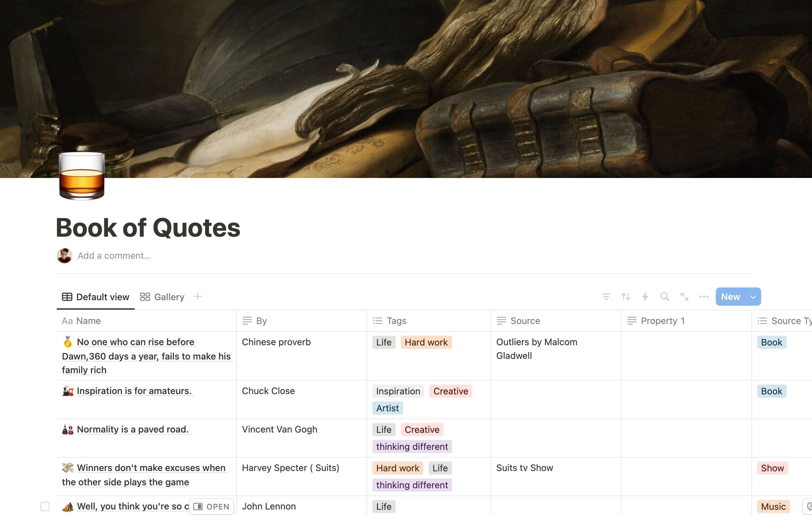This screenshot has width=812, height=515.
Task: Select the checkbox for John Lennon row
Action: (x=45, y=507)
